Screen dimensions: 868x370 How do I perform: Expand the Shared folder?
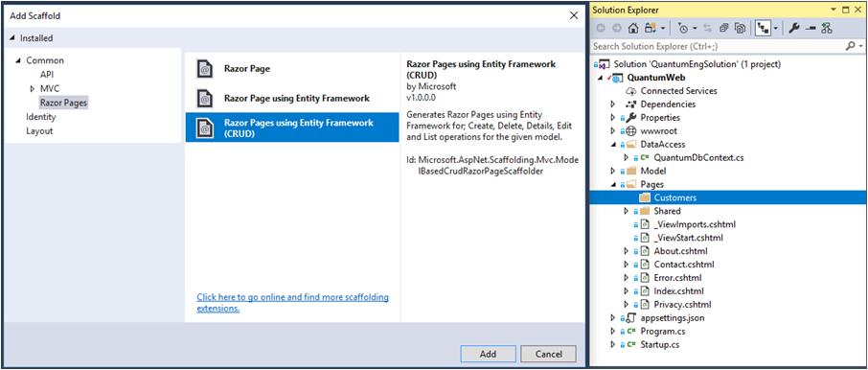(x=626, y=211)
